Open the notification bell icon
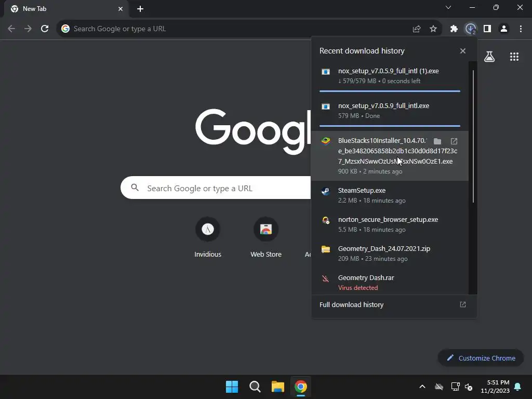532x399 pixels. (518, 387)
